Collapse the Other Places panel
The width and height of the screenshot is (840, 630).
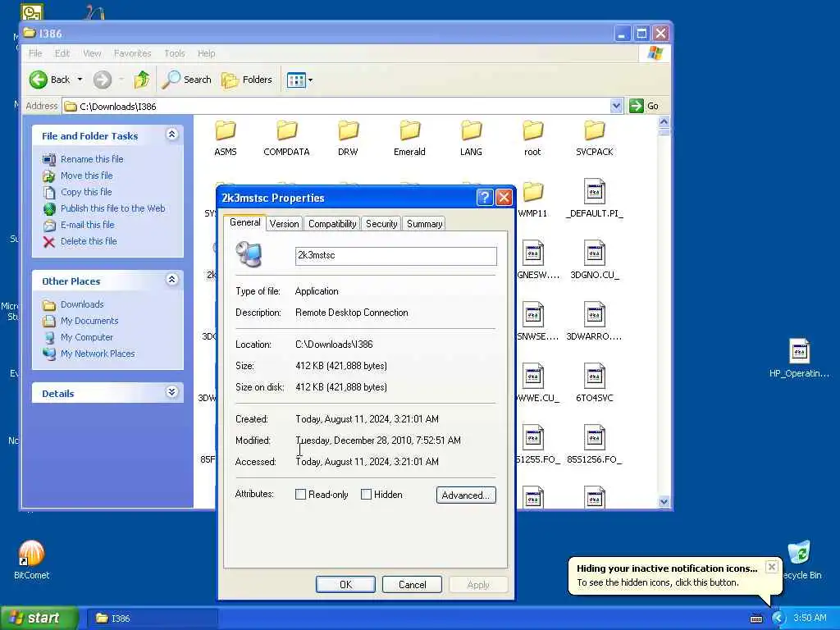172,280
